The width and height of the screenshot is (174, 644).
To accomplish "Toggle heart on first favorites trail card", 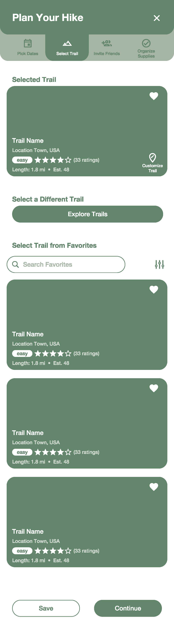I will tap(154, 290).
